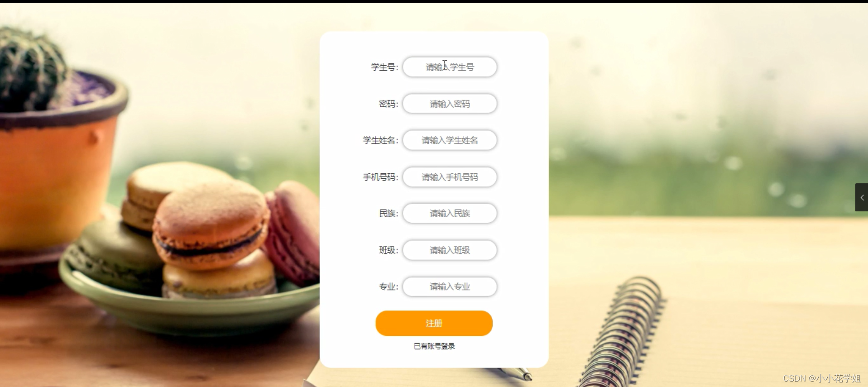Screen dimensions: 868x387
Task: Select the 学生姓名 input box
Action: tap(450, 140)
